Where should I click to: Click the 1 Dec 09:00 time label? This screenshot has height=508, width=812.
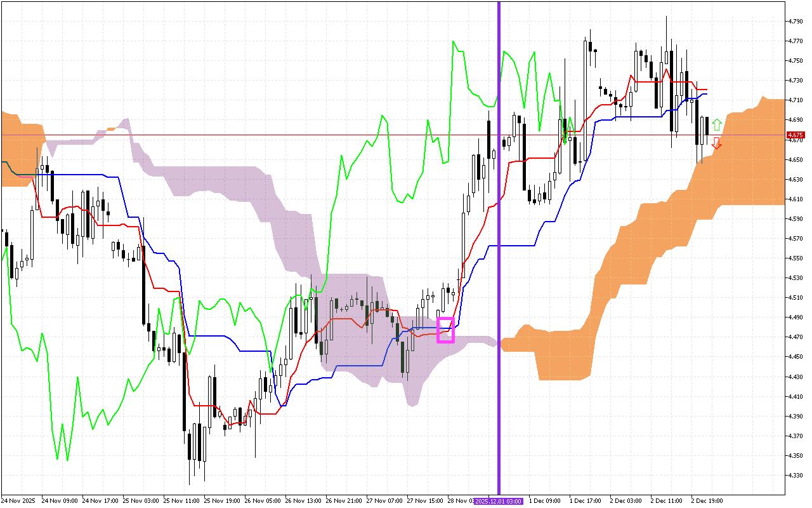pos(544,501)
